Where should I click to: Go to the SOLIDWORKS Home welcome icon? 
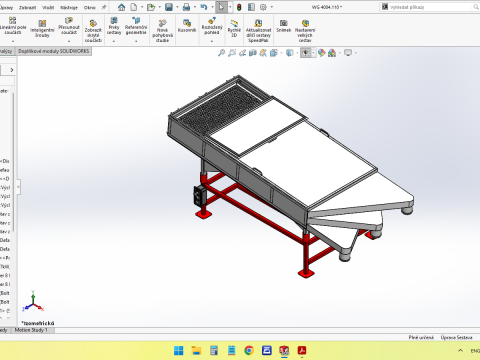coord(122,7)
